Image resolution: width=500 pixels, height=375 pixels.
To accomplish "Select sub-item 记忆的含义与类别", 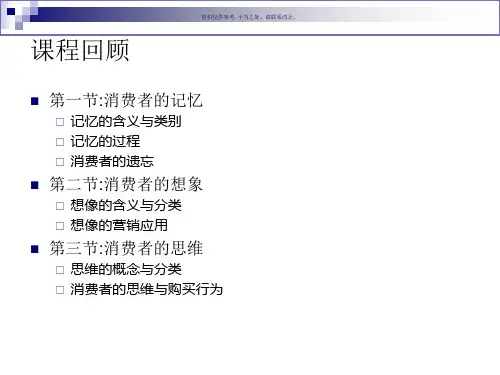I will tap(126, 121).
